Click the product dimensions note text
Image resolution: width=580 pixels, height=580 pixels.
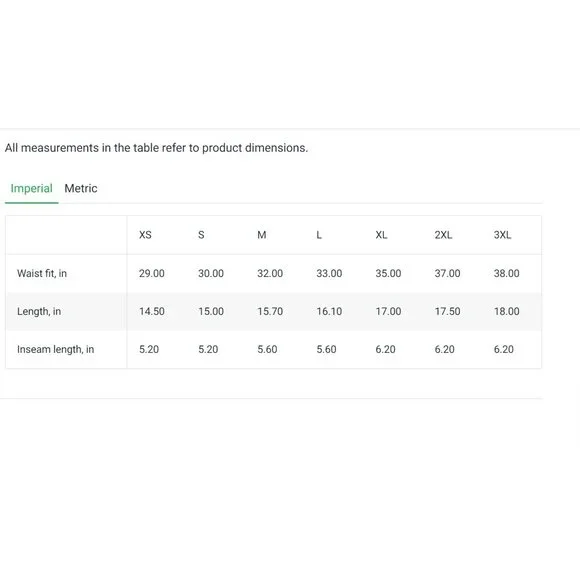(156, 148)
